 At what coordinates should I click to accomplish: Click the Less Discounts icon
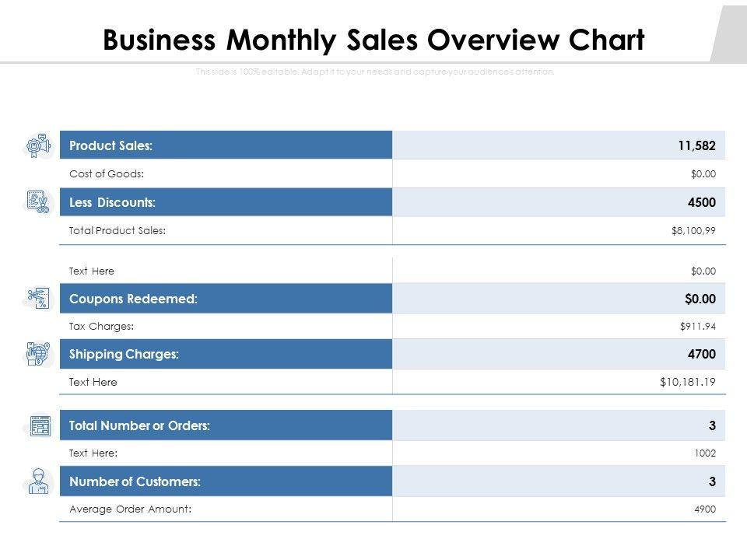[38, 201]
